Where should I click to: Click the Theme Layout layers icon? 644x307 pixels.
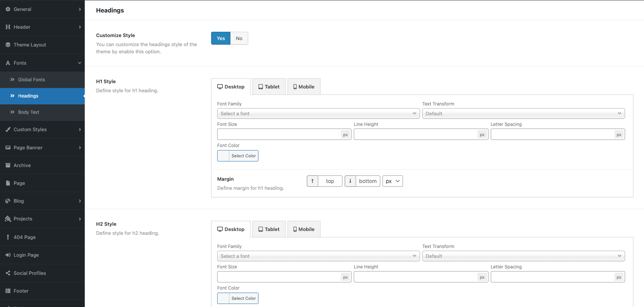click(x=8, y=45)
